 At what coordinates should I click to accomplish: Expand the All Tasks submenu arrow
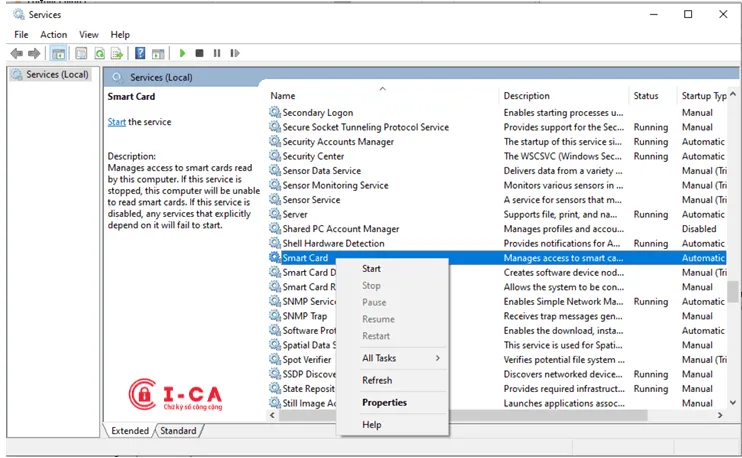pos(438,358)
